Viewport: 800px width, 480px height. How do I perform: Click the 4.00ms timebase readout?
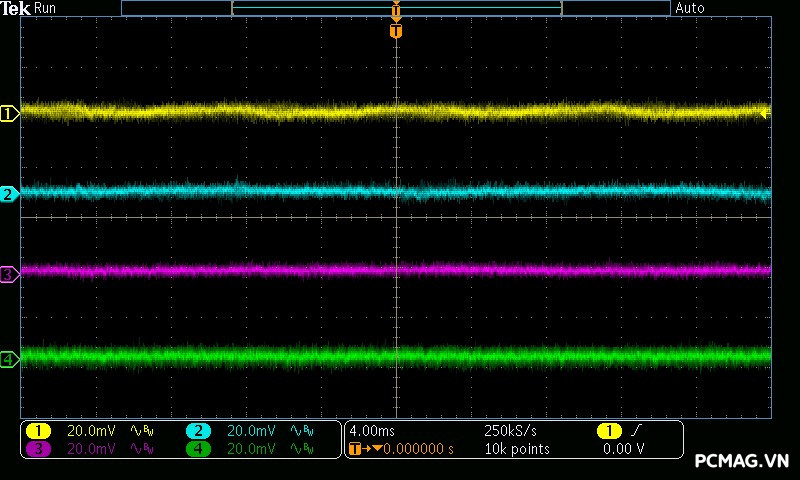coord(373,431)
